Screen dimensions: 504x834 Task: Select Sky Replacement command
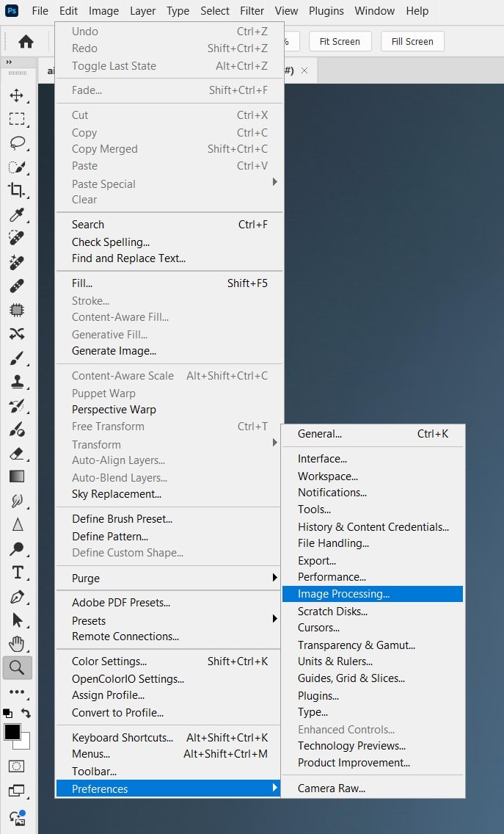point(169,493)
